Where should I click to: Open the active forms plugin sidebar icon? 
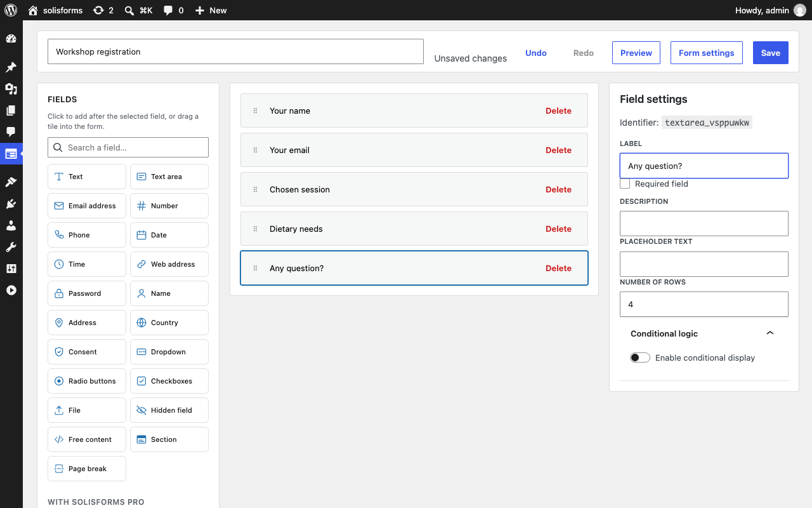pos(11,154)
